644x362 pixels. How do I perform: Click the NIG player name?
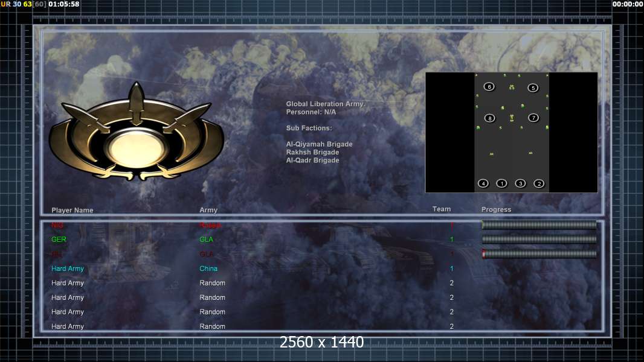pos(57,225)
